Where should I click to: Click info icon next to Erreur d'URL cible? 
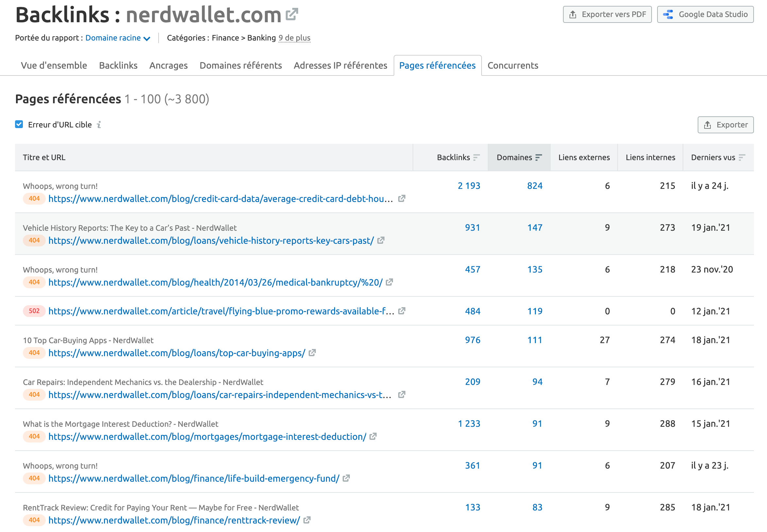click(x=99, y=125)
